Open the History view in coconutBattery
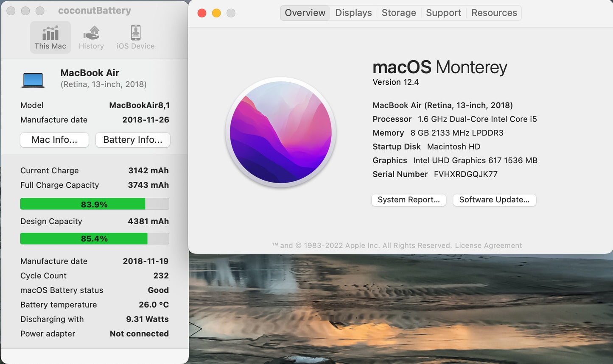The height and width of the screenshot is (364, 613). point(91,37)
